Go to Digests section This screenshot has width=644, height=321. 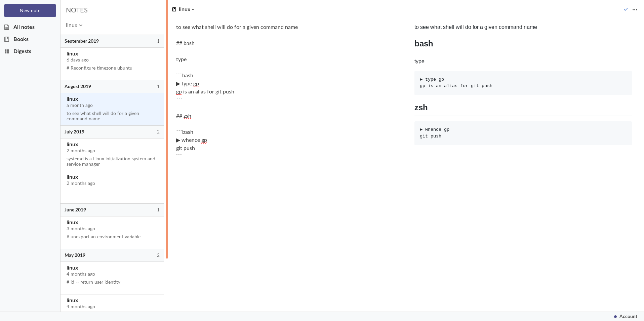(x=22, y=51)
